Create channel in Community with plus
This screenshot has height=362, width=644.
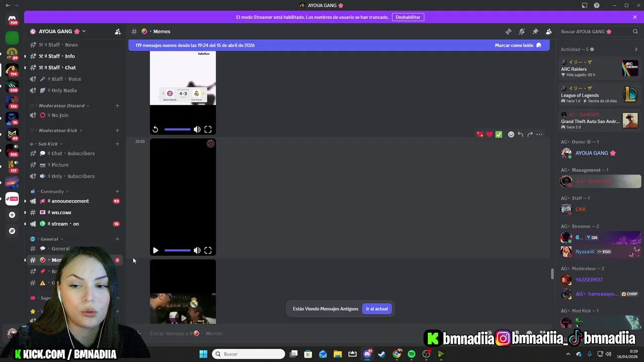(x=117, y=192)
